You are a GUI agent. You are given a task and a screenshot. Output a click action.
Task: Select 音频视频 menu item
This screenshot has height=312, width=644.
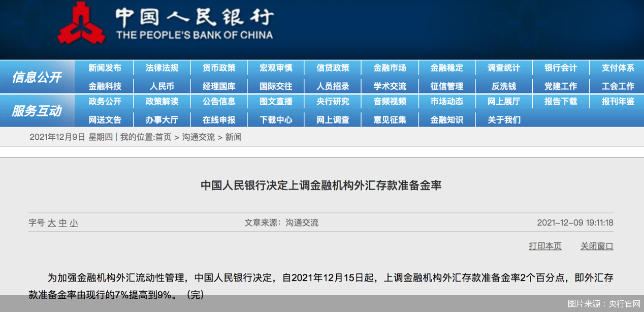(390, 102)
